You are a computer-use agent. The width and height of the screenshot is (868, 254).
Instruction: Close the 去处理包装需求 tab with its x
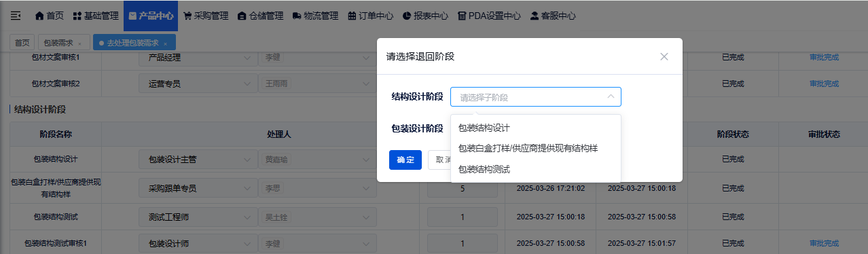tap(165, 43)
